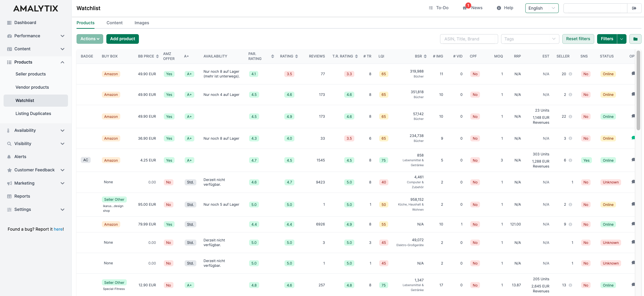The height and width of the screenshot is (296, 644).
Task: Expand the Content menu chevron
Action: [63, 49]
